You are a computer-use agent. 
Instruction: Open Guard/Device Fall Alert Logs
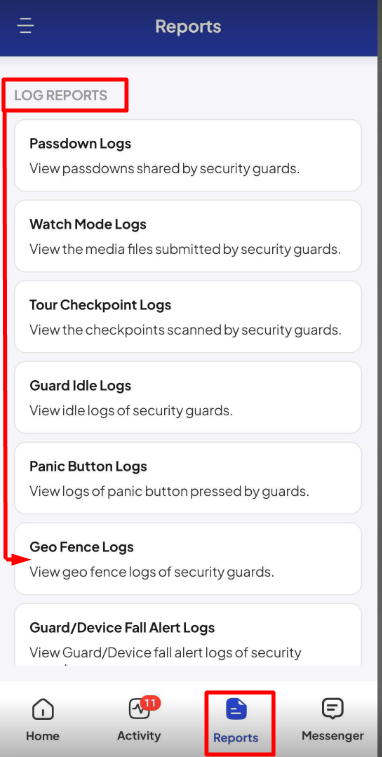(188, 634)
